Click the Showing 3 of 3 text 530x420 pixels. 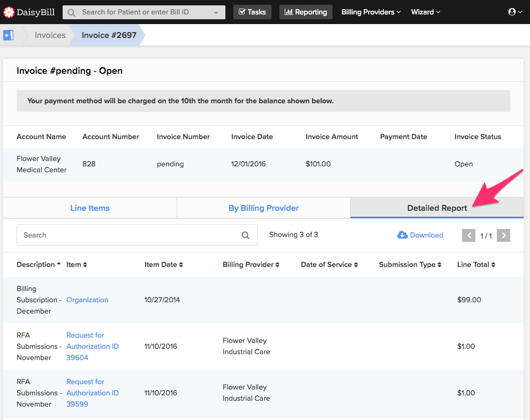(293, 234)
